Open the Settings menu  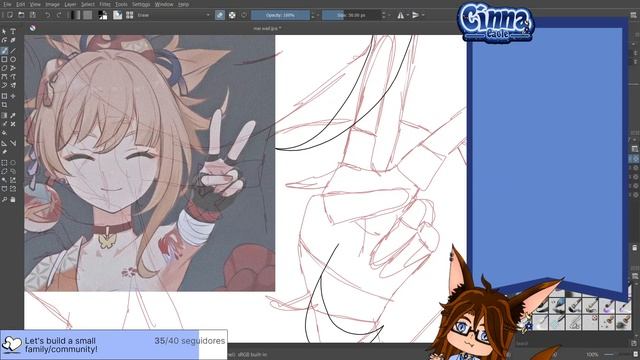(141, 4)
